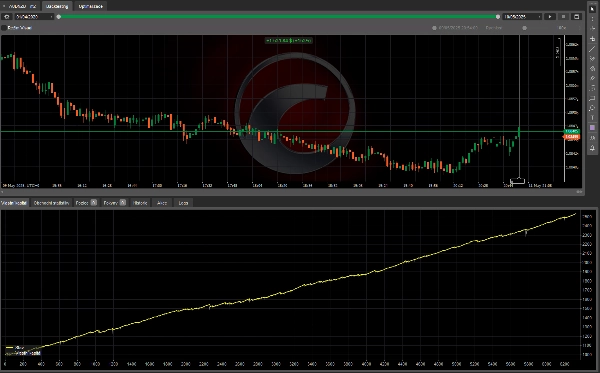Open the Pozice (positions) tab
Image resolution: width=600 pixels, height=373 pixels.
tap(86, 203)
